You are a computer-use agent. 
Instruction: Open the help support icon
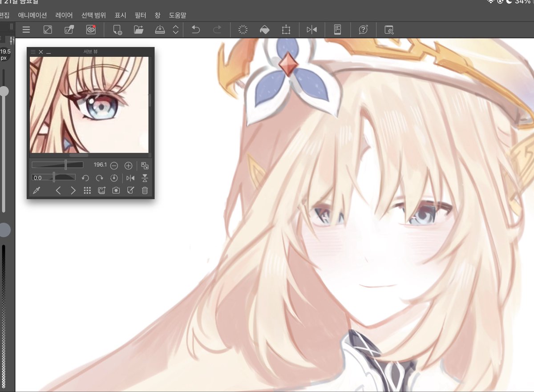click(x=364, y=30)
